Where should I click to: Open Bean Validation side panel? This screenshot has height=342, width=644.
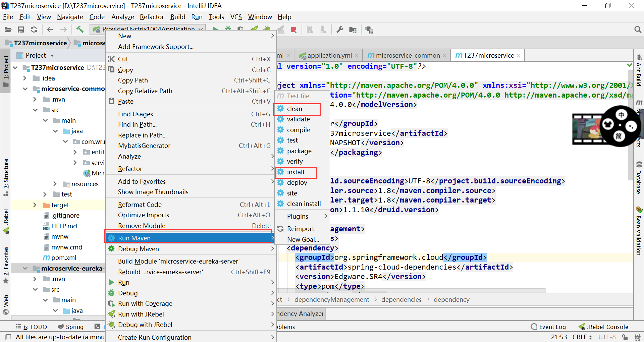click(x=639, y=231)
